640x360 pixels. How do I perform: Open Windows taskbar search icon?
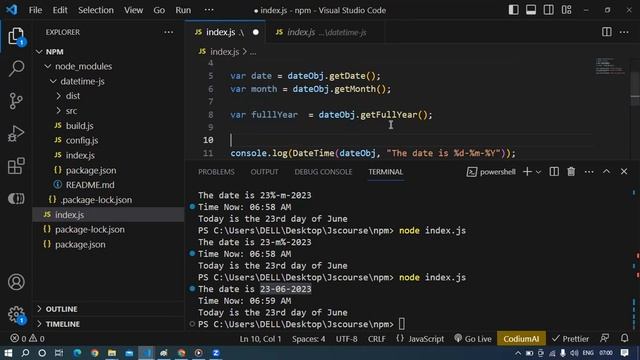[25, 353]
